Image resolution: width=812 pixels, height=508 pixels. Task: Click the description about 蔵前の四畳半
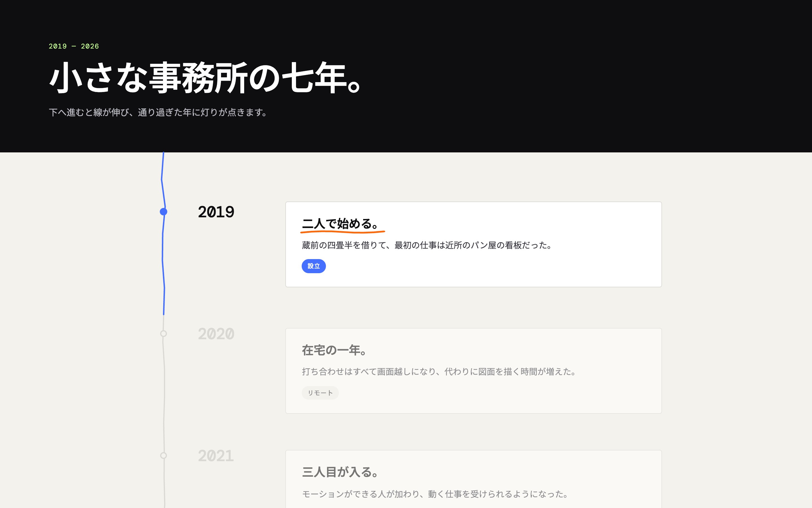coord(427,245)
